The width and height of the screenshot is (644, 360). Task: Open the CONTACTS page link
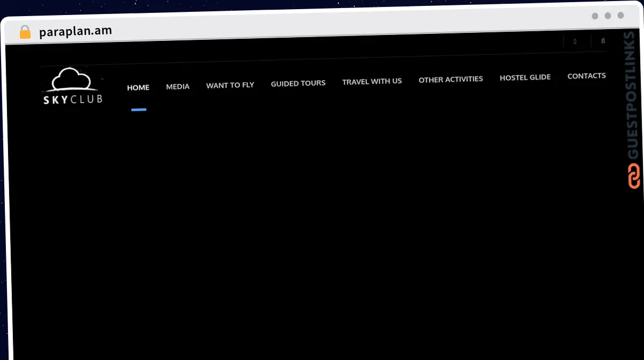point(587,76)
